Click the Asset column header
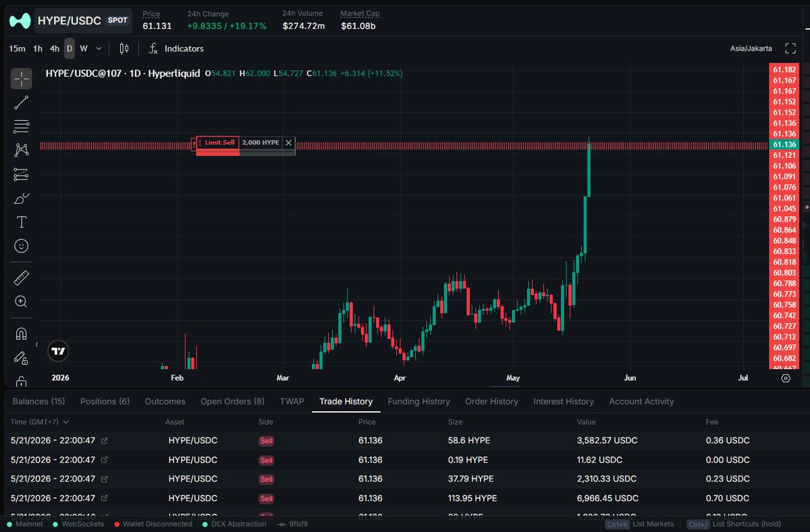The image size is (810, 532). tap(175, 421)
